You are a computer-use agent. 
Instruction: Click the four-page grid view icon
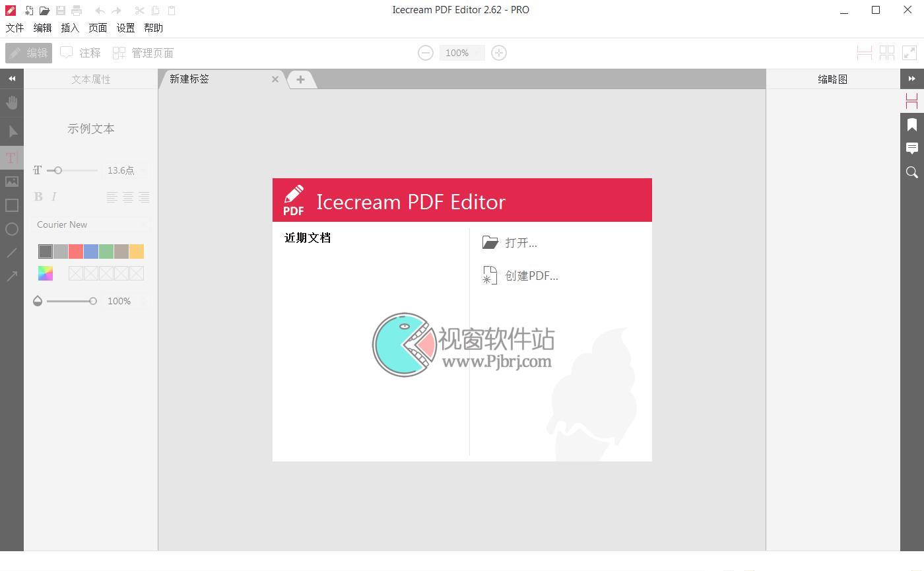point(887,53)
